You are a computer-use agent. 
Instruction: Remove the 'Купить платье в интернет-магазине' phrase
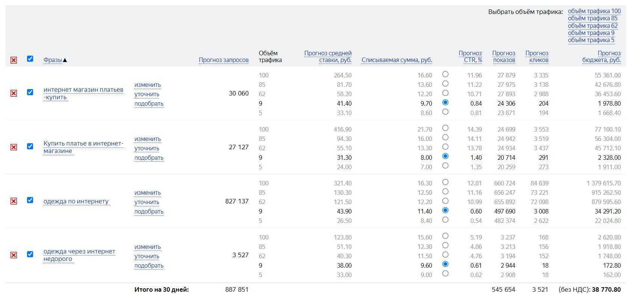[14, 147]
